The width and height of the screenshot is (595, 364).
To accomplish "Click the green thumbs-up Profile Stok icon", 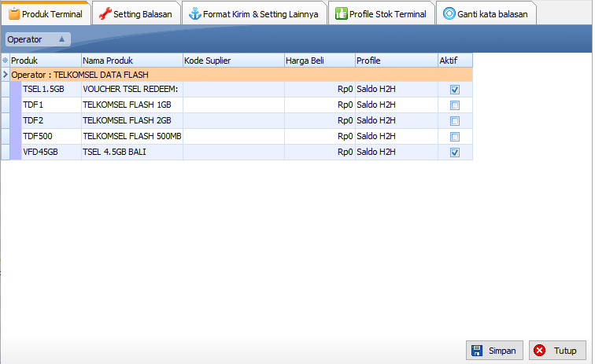I will click(x=341, y=13).
